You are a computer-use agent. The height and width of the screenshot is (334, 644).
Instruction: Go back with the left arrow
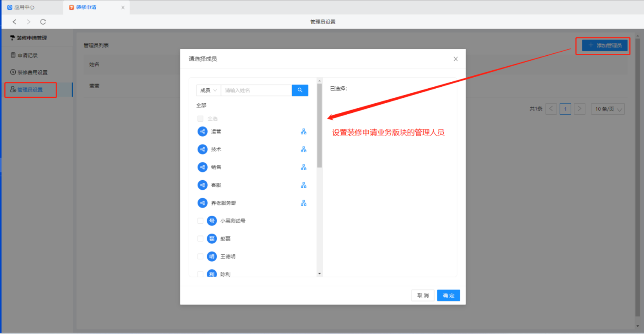15,22
